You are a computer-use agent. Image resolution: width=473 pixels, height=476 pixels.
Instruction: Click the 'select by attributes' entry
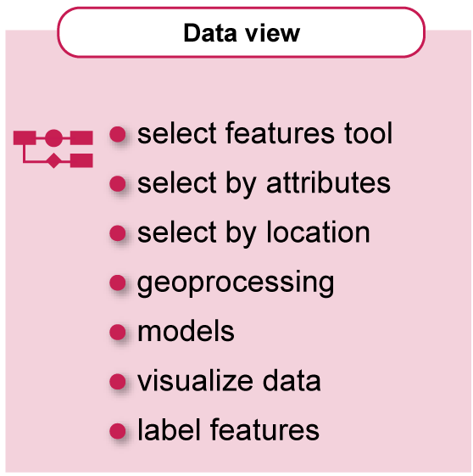264,184
